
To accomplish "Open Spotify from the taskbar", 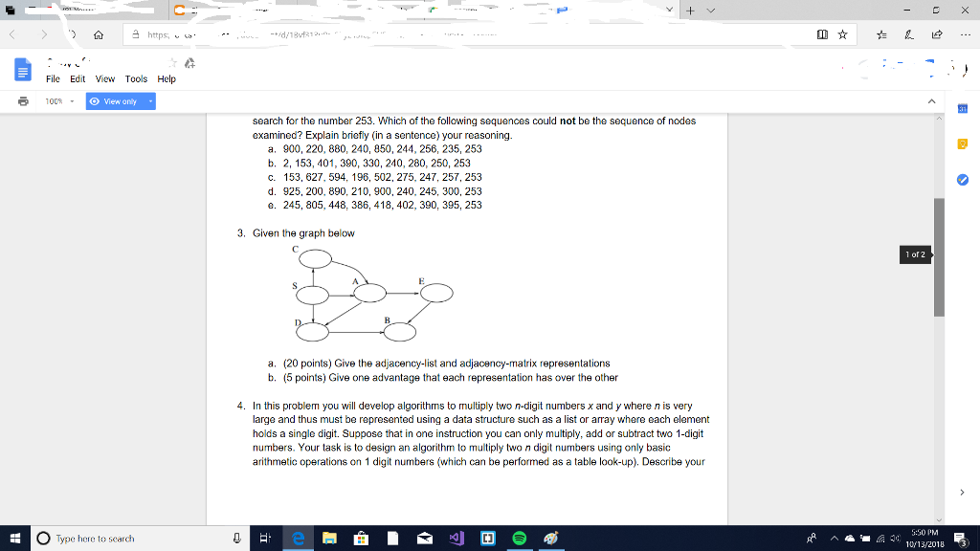I will (x=519, y=538).
